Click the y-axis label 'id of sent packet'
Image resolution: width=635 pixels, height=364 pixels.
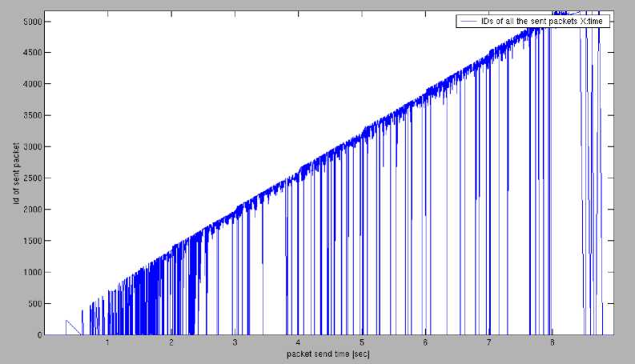click(x=16, y=173)
